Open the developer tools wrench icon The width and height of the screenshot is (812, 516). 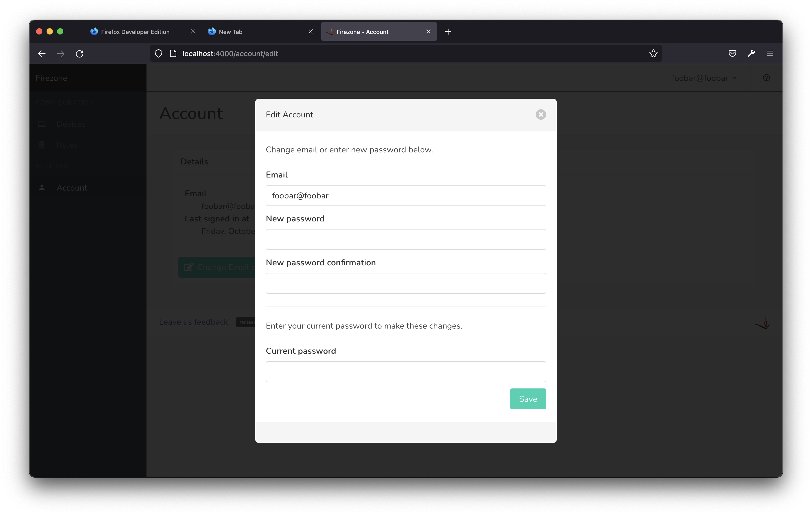pyautogui.click(x=751, y=53)
